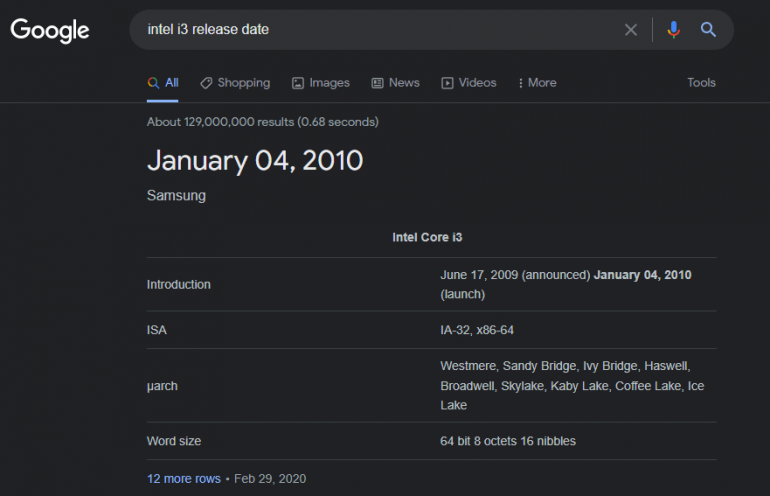Image resolution: width=770 pixels, height=496 pixels.
Task: Submit search with magnifying glass icon
Action: coord(708,29)
